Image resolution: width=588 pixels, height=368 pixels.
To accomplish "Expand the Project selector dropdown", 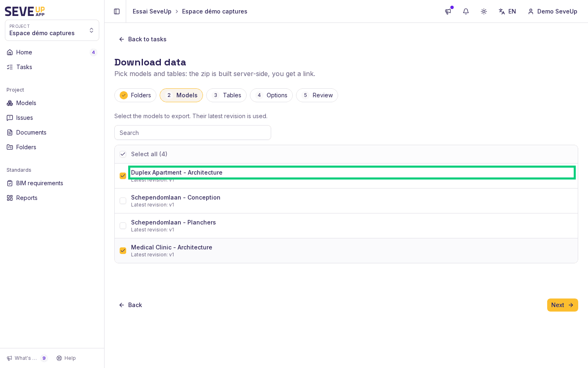I will (x=52, y=30).
